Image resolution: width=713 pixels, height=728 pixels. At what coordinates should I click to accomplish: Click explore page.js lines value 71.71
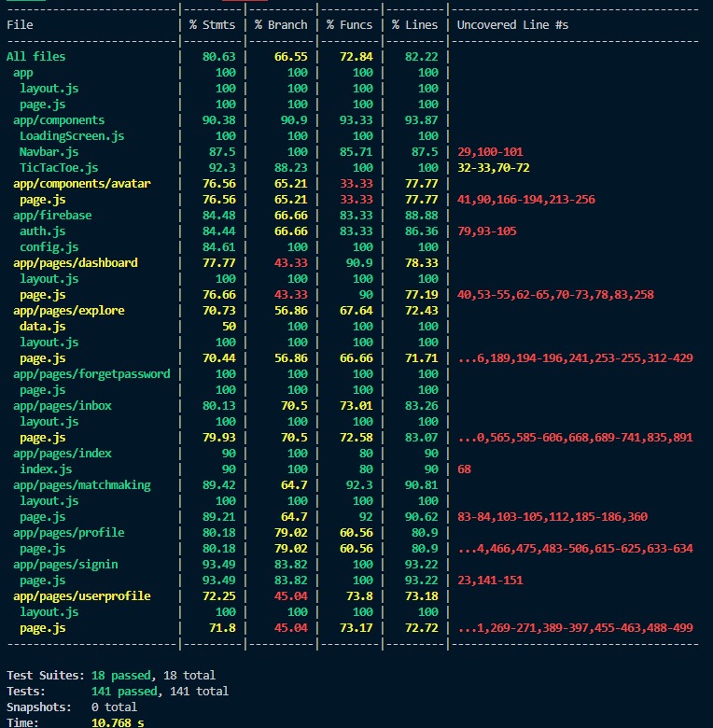422,358
